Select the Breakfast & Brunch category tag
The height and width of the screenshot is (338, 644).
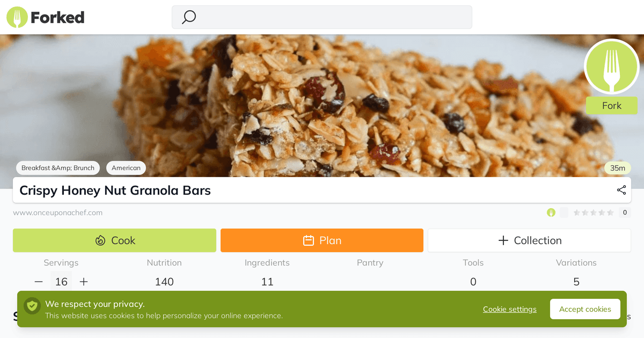click(57, 167)
